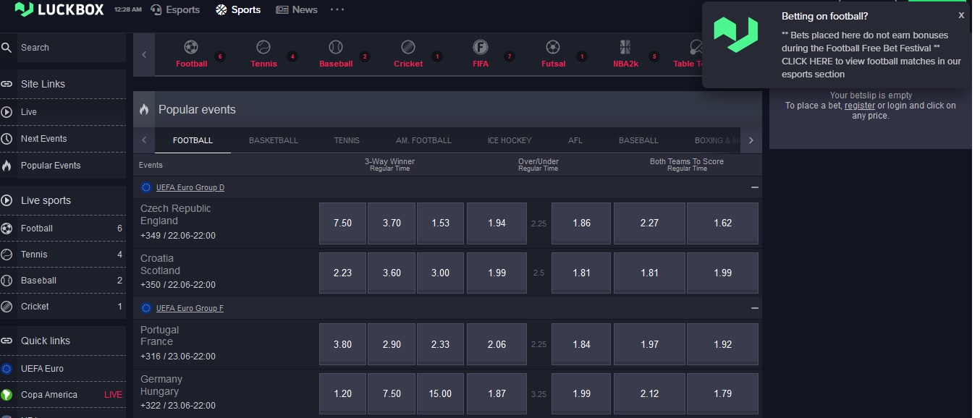Select the Tennis icon in the sports carousel

tap(263, 48)
